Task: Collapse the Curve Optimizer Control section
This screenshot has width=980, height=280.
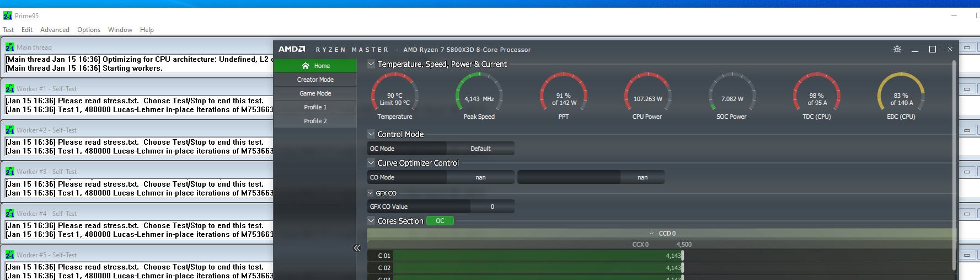Action: (x=371, y=162)
